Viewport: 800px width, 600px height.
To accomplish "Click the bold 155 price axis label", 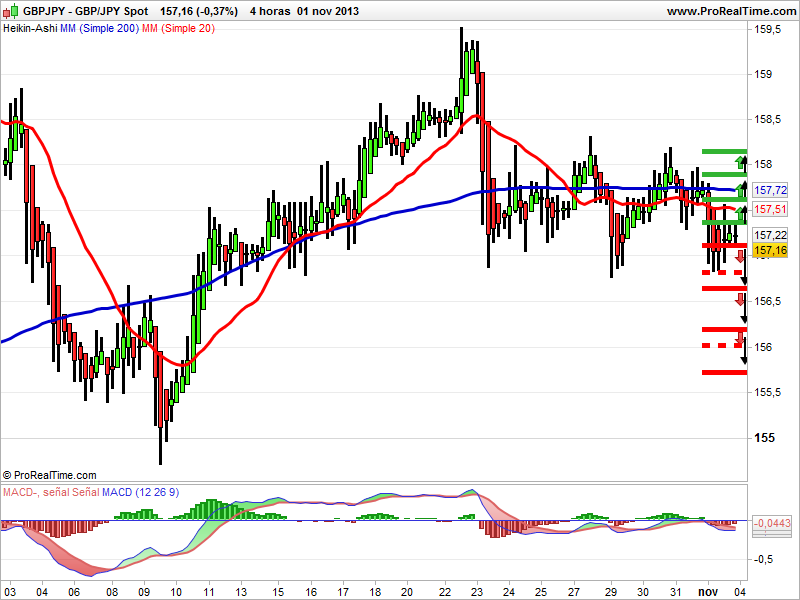I will coord(764,438).
